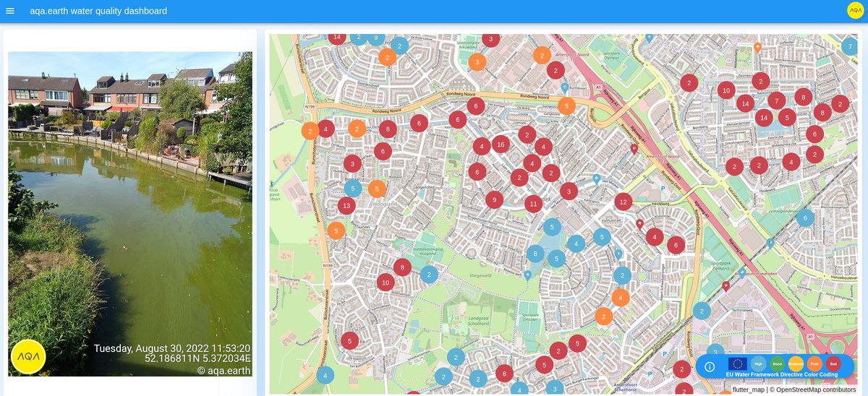Open the red 10 cluster beside red 14
The height and width of the screenshot is (396, 868).
(x=726, y=90)
